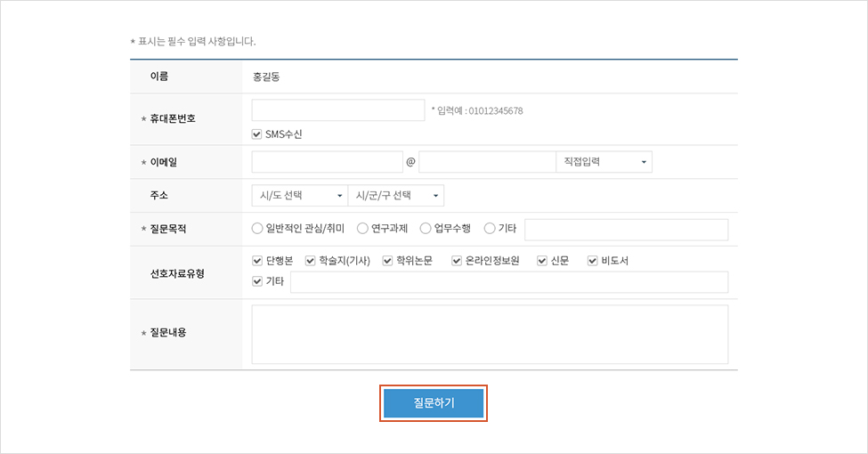This screenshot has width=868, height=454.
Task: Choose the 연구과제 radio option
Action: coord(362,229)
